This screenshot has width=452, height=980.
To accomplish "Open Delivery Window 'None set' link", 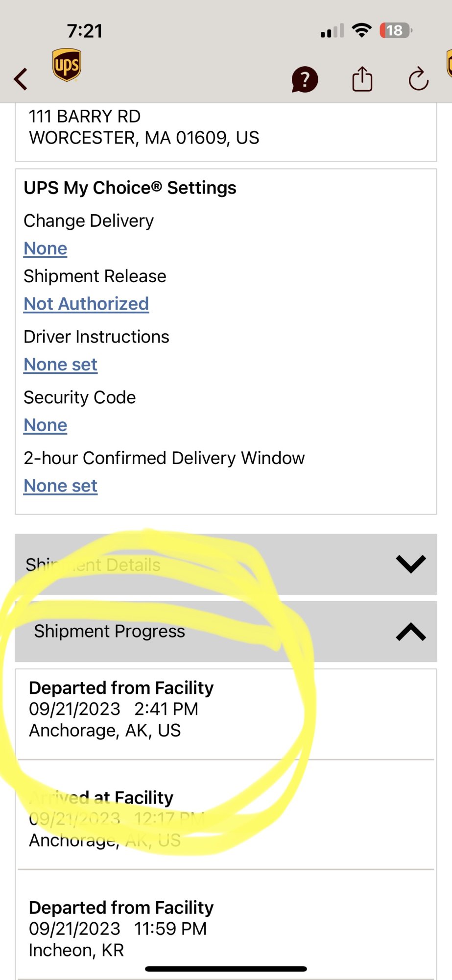I will [x=61, y=486].
